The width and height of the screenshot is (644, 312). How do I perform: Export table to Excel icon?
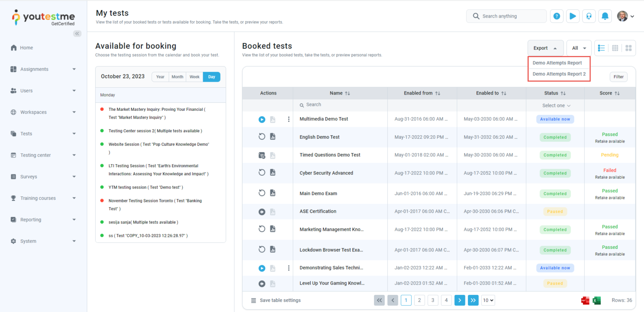[x=597, y=300]
